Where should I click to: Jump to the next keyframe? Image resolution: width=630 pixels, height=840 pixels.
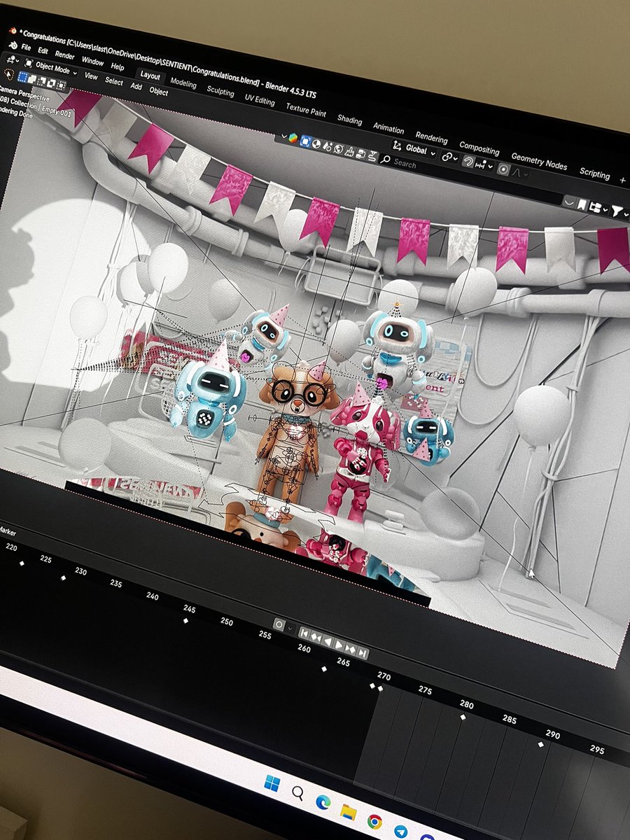tap(351, 649)
